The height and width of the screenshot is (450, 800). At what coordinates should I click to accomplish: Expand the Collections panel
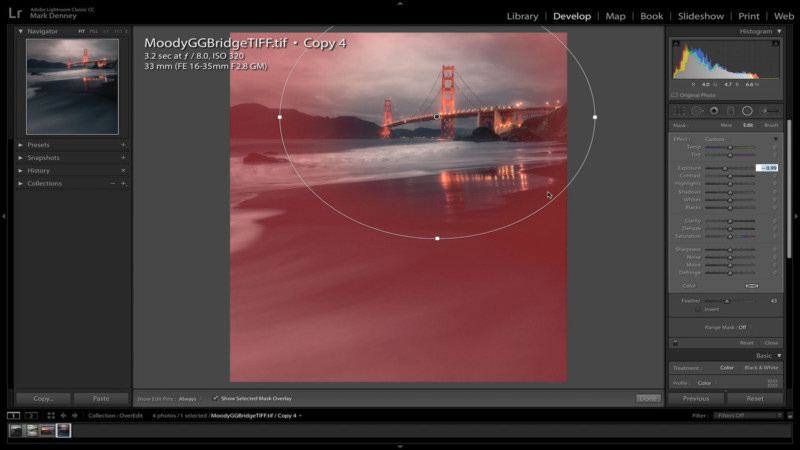point(21,184)
